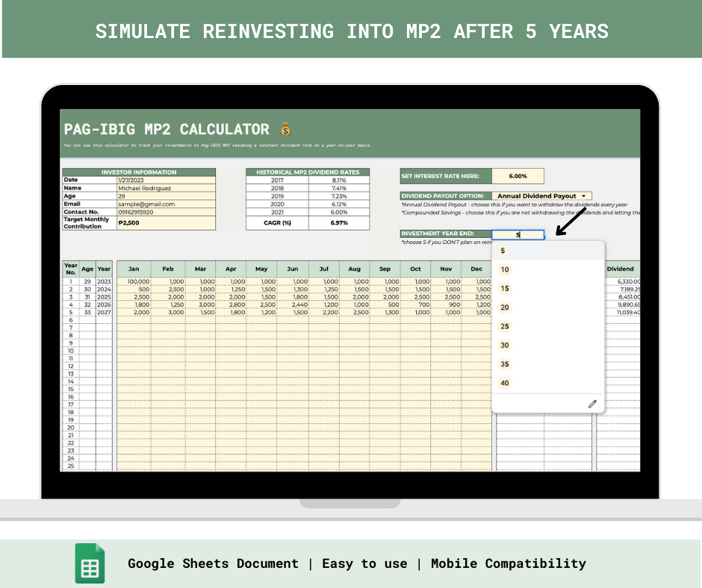Select 25 in the year dropdown list
702x588 pixels.
[505, 326]
